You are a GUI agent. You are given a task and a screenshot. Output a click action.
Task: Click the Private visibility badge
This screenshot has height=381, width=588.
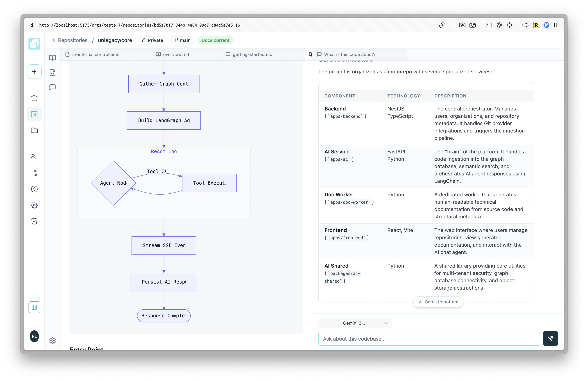click(153, 40)
